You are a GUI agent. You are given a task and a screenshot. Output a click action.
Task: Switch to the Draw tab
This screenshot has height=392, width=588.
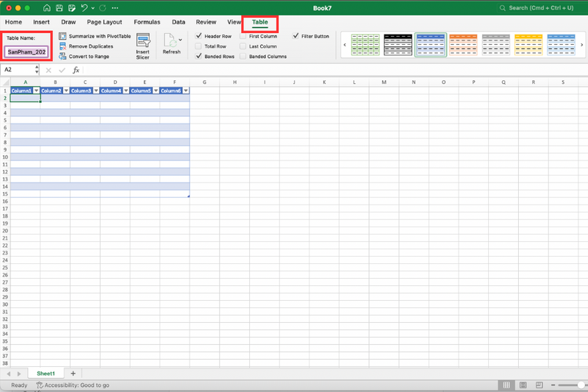(68, 22)
